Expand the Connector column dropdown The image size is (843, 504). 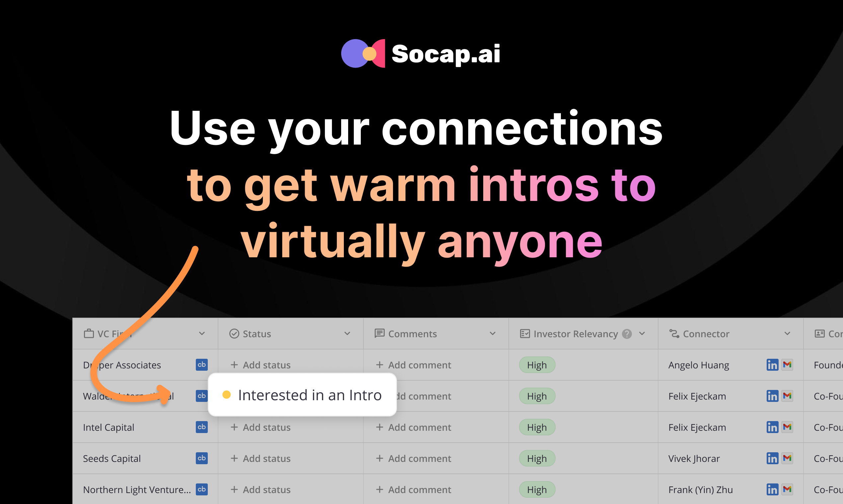788,334
